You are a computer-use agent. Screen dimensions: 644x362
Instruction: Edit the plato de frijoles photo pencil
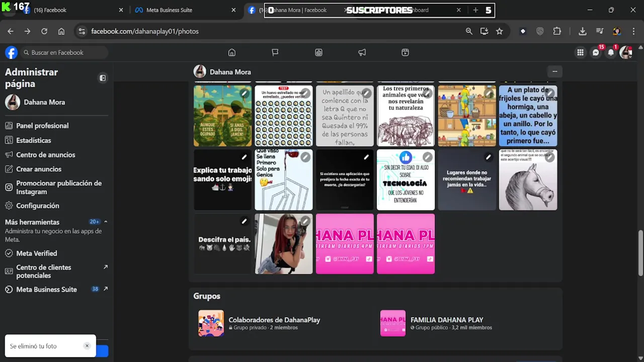coord(549,94)
